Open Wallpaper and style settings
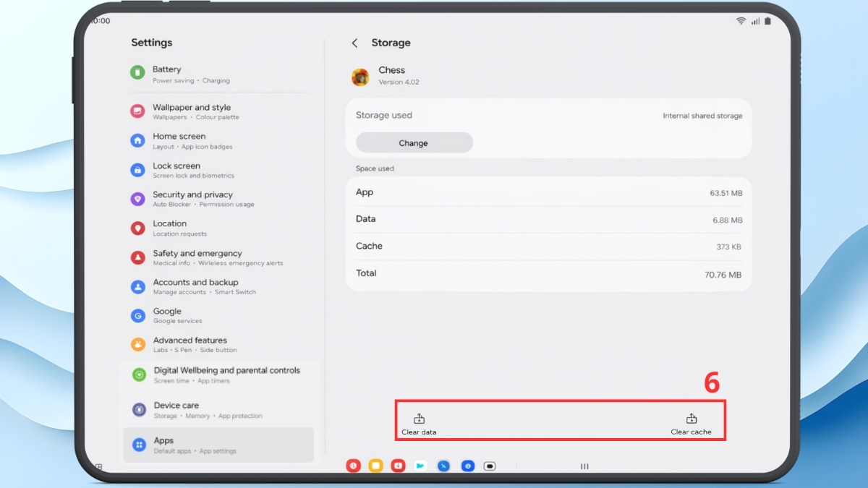The image size is (868, 488). (219, 111)
